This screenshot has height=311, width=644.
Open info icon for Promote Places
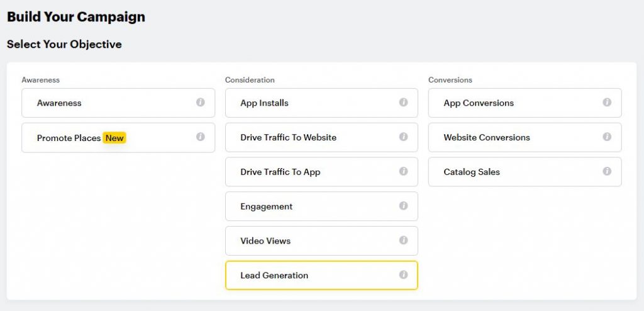pyautogui.click(x=201, y=137)
